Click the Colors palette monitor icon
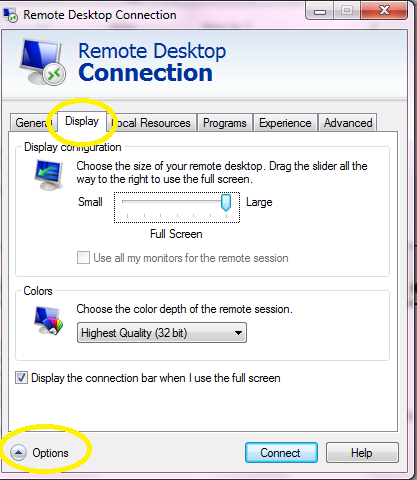Screen dimensions: 417x480 tap(49, 321)
